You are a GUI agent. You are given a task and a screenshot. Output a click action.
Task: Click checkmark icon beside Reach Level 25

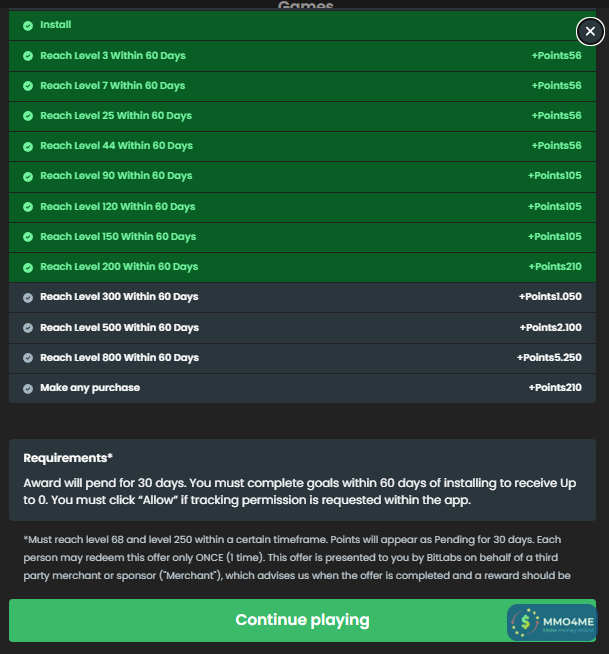(28, 116)
